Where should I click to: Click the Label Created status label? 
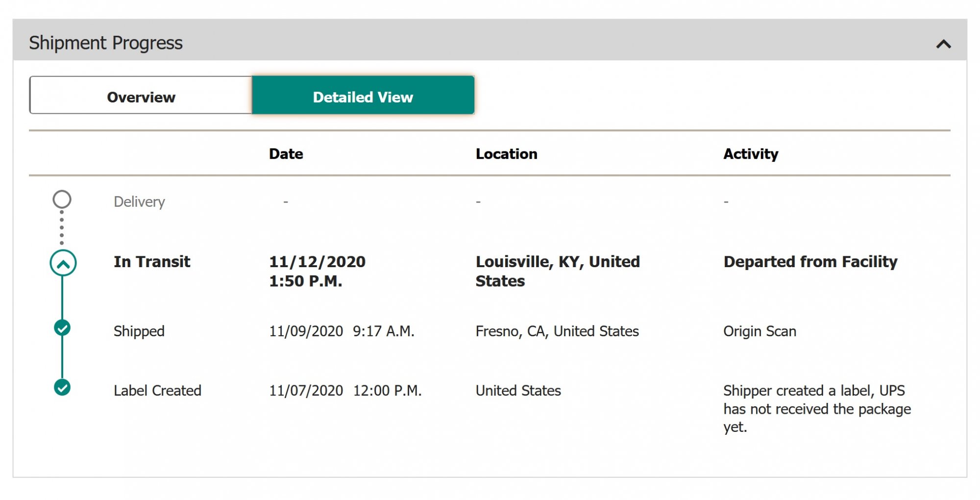[x=157, y=391]
